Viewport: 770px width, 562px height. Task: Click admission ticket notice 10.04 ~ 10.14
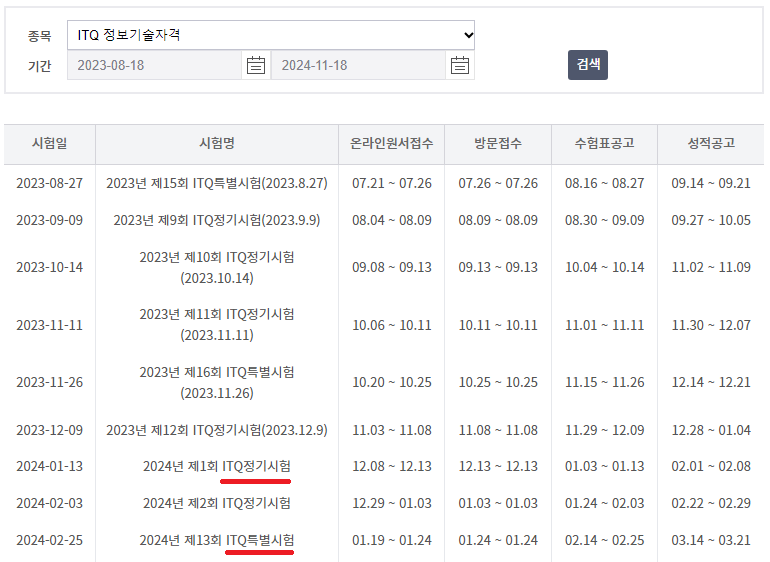tap(605, 267)
